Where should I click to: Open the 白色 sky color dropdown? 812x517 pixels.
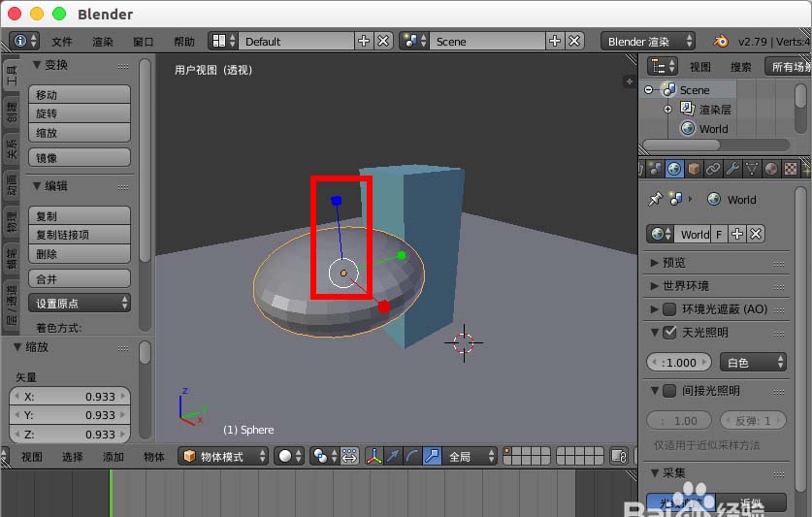click(x=753, y=362)
